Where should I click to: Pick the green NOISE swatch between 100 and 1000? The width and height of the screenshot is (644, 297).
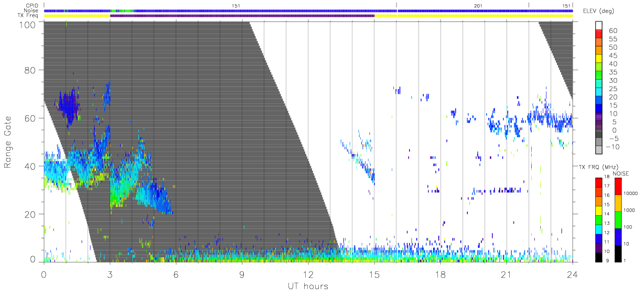(617, 220)
